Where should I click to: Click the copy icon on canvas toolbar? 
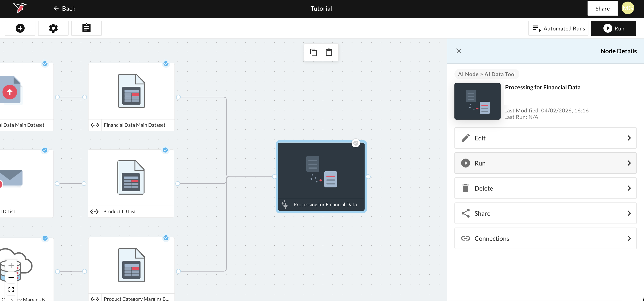point(313,52)
